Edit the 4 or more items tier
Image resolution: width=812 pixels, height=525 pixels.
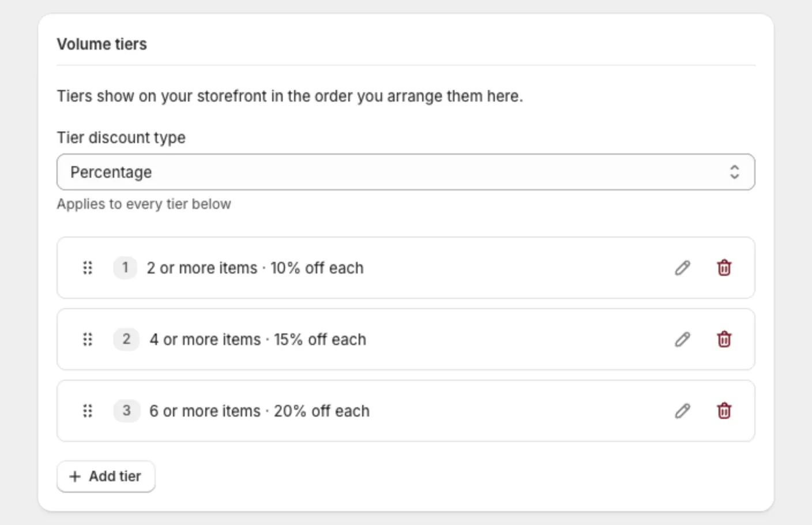tap(682, 339)
